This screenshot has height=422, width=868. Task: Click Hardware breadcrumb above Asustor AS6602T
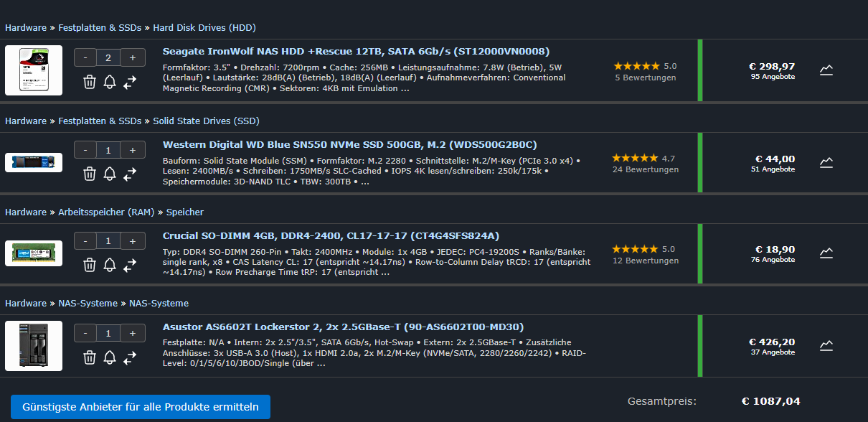(26, 304)
